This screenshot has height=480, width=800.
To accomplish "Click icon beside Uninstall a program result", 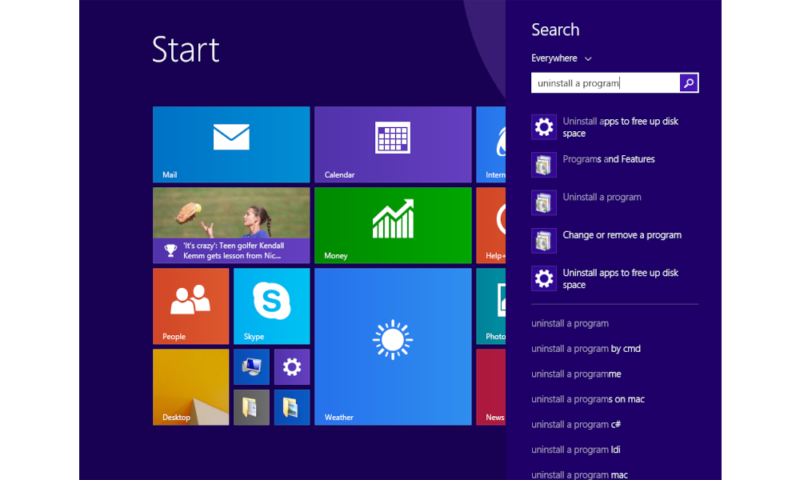I will 544,203.
